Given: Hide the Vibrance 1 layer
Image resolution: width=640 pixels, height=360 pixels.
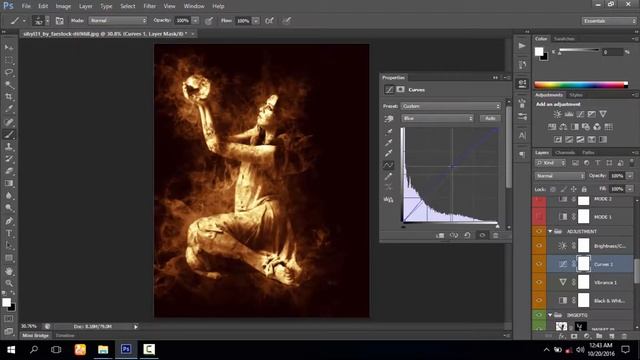Looking at the screenshot, I should click(x=539, y=282).
